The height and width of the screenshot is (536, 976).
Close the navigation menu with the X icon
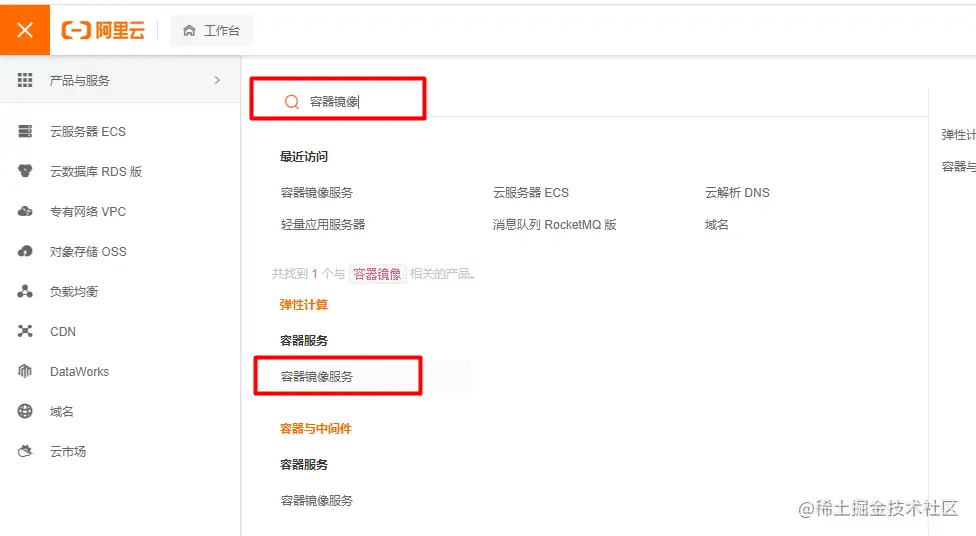pyautogui.click(x=25, y=30)
